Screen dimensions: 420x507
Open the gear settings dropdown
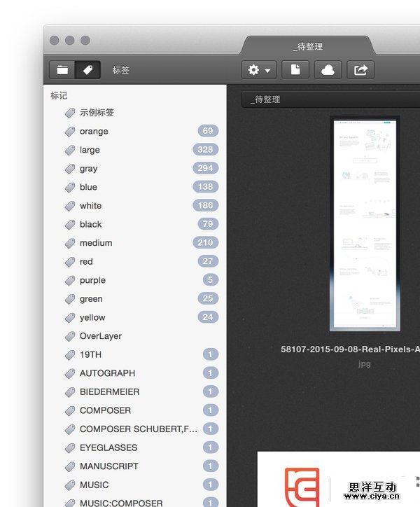click(x=259, y=70)
